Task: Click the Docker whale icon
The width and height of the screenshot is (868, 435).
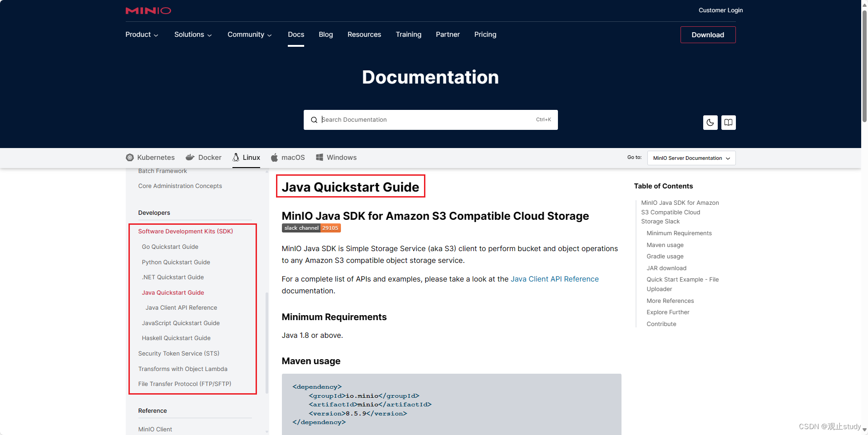Action: click(190, 157)
